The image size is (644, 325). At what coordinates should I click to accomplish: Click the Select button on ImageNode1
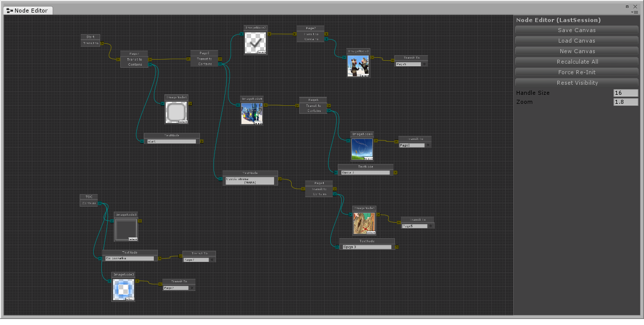pyautogui.click(x=371, y=232)
